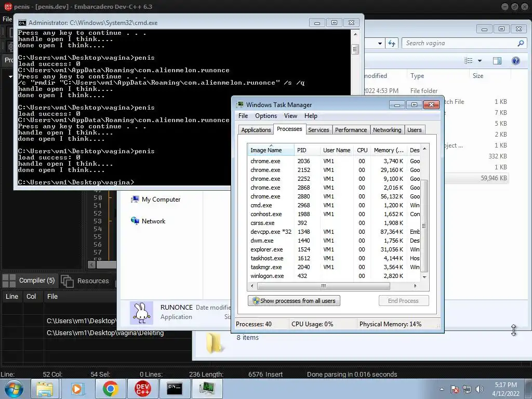
Task: Select chrome.exe process with PID 2880
Action: [x=334, y=196]
